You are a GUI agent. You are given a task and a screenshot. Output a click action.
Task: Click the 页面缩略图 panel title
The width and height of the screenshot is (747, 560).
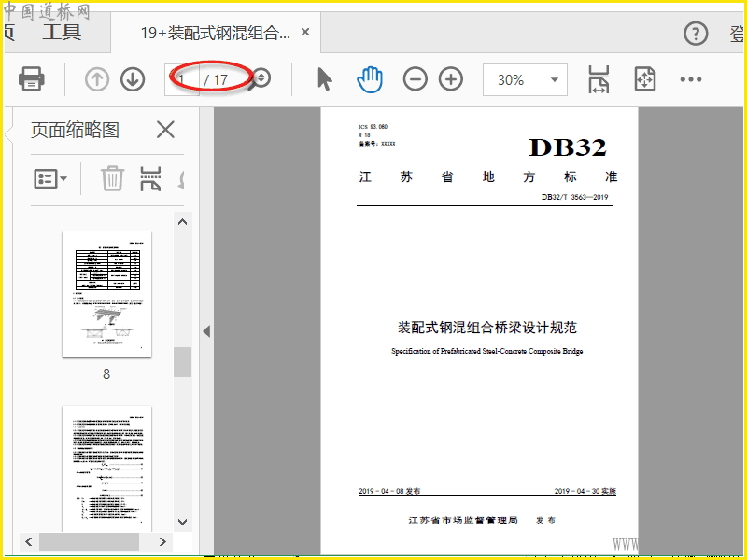tap(75, 130)
